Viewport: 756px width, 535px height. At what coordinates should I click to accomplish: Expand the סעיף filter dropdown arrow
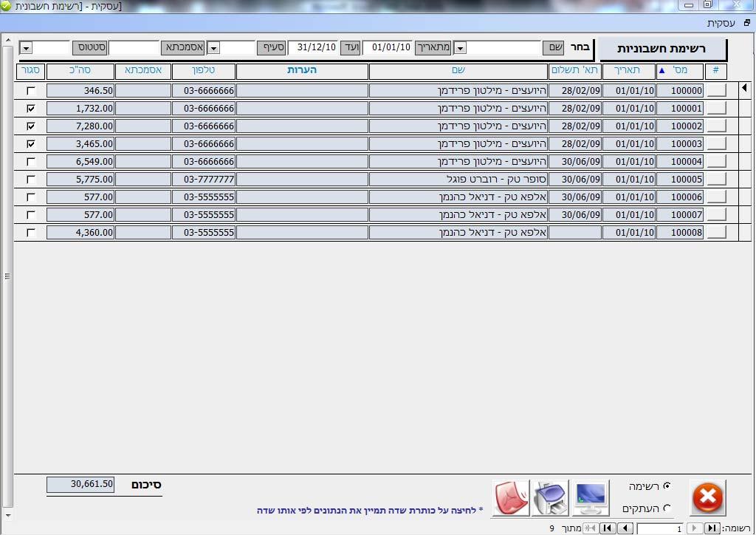(x=213, y=48)
